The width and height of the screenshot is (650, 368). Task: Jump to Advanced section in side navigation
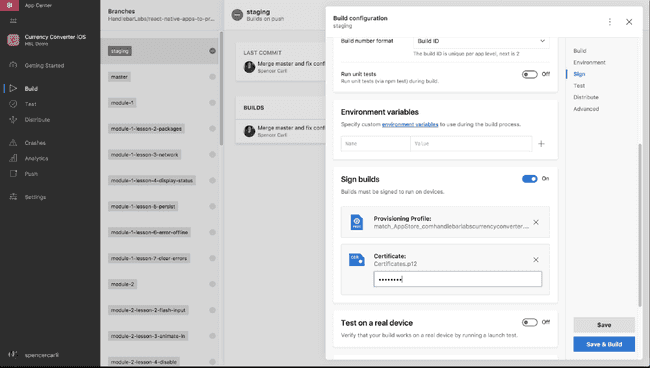586,109
